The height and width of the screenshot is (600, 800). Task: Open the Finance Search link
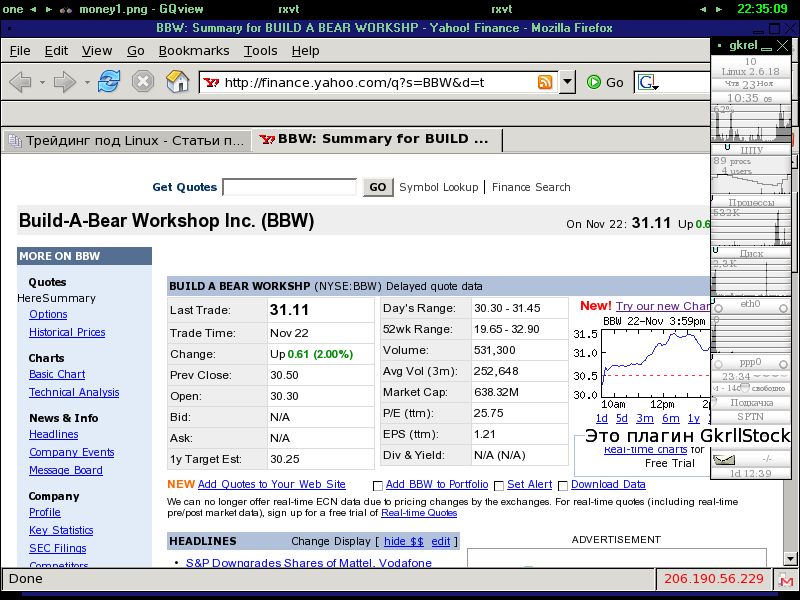pyautogui.click(x=531, y=187)
